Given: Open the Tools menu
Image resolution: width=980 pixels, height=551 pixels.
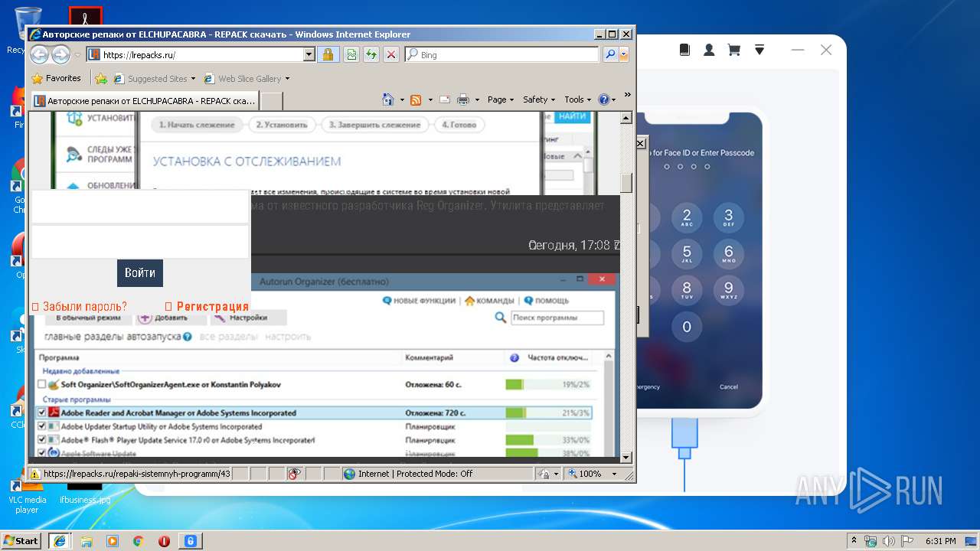Looking at the screenshot, I should (x=578, y=99).
